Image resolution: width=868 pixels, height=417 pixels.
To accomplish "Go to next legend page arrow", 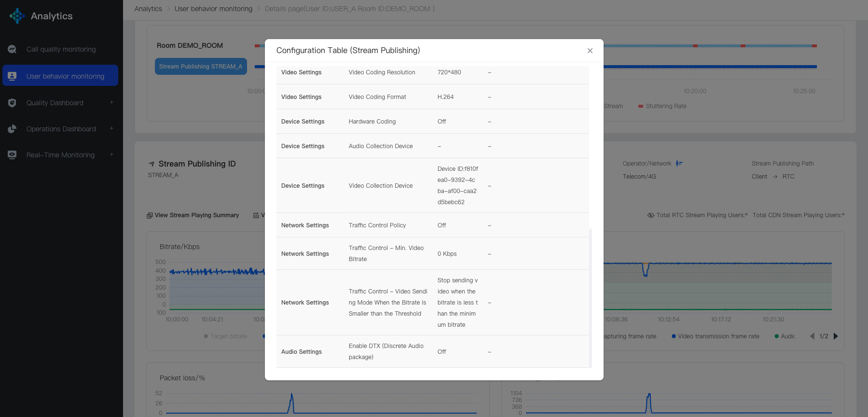I will [836, 336].
